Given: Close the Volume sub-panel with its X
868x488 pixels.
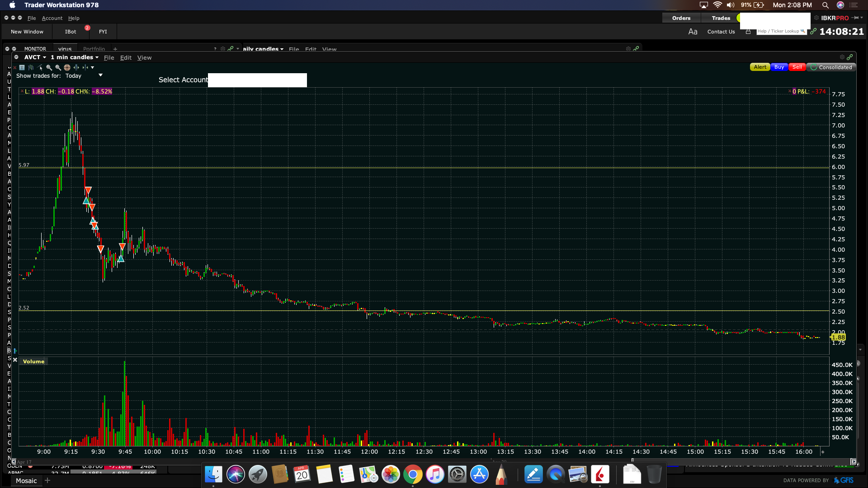Looking at the screenshot, I should click(15, 360).
